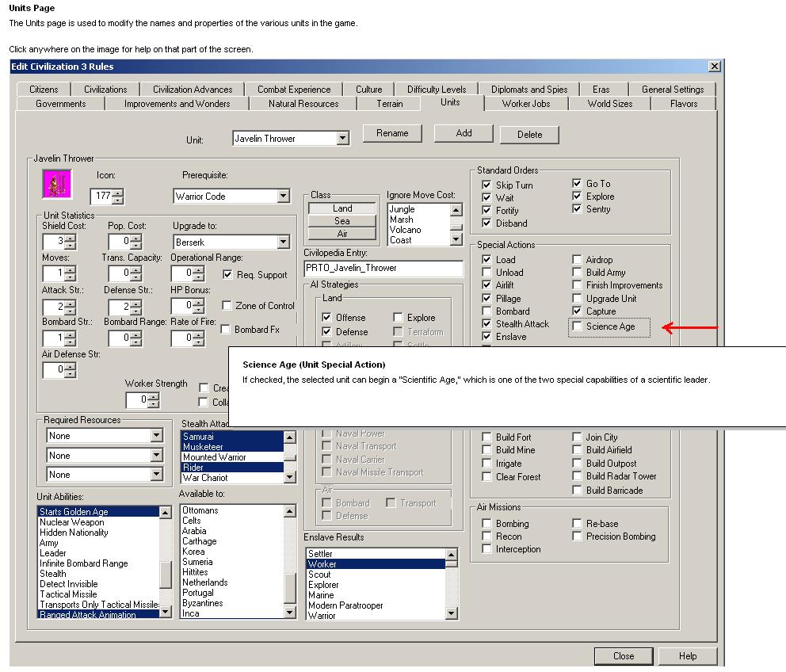Select War Chariot in Stealth Attack list
Image resolution: width=786 pixels, height=672 pixels.
232,477
